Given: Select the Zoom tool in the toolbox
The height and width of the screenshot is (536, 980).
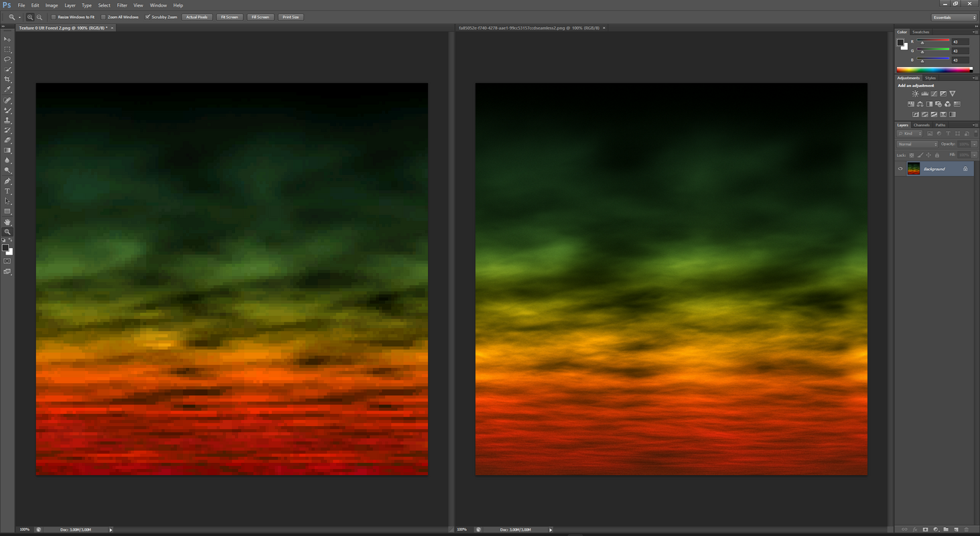Looking at the screenshot, I should point(7,232).
